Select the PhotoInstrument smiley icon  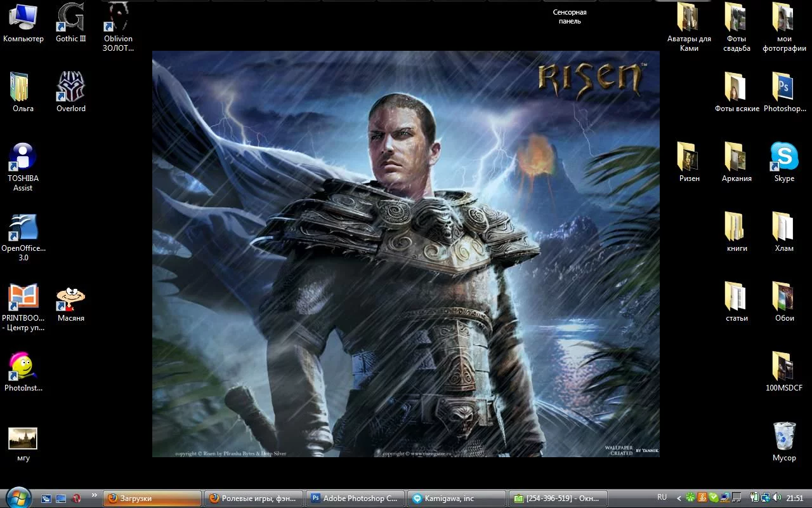click(23, 367)
